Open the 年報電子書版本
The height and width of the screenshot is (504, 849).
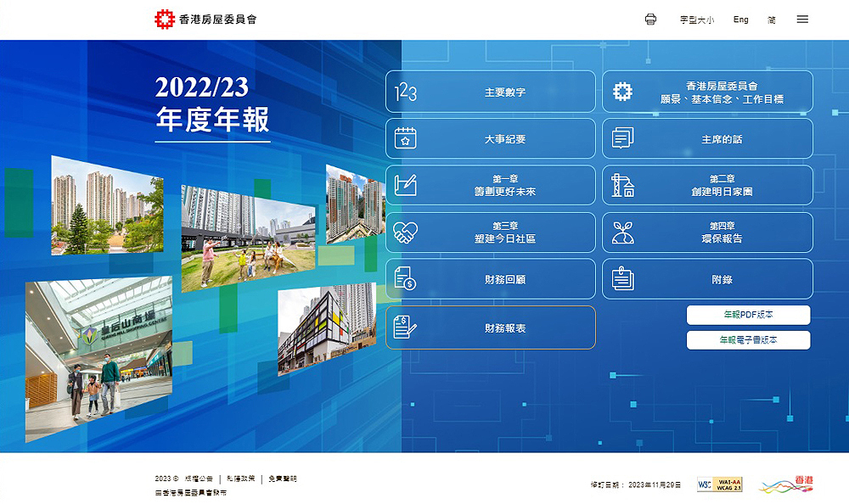pos(748,340)
